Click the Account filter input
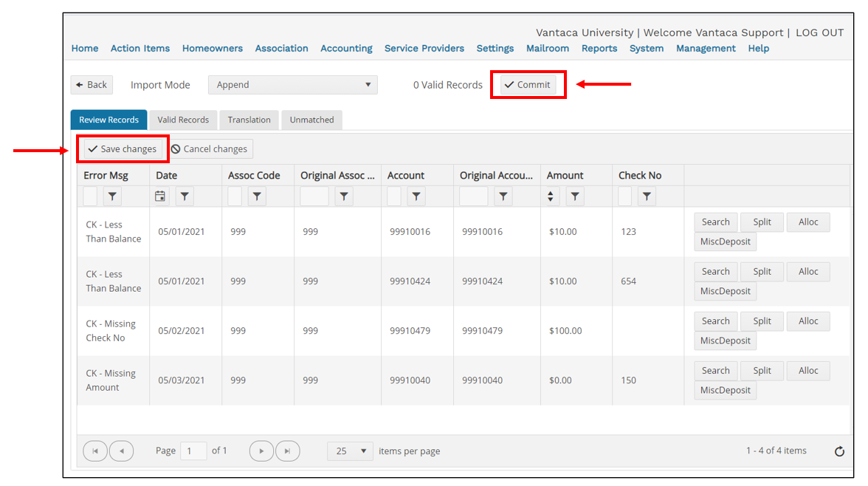The image size is (868, 486). [x=394, y=196]
